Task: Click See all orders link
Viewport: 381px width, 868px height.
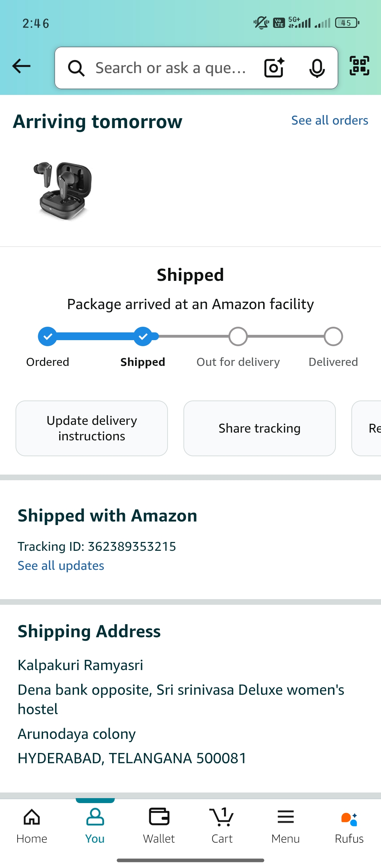Action: (x=329, y=120)
